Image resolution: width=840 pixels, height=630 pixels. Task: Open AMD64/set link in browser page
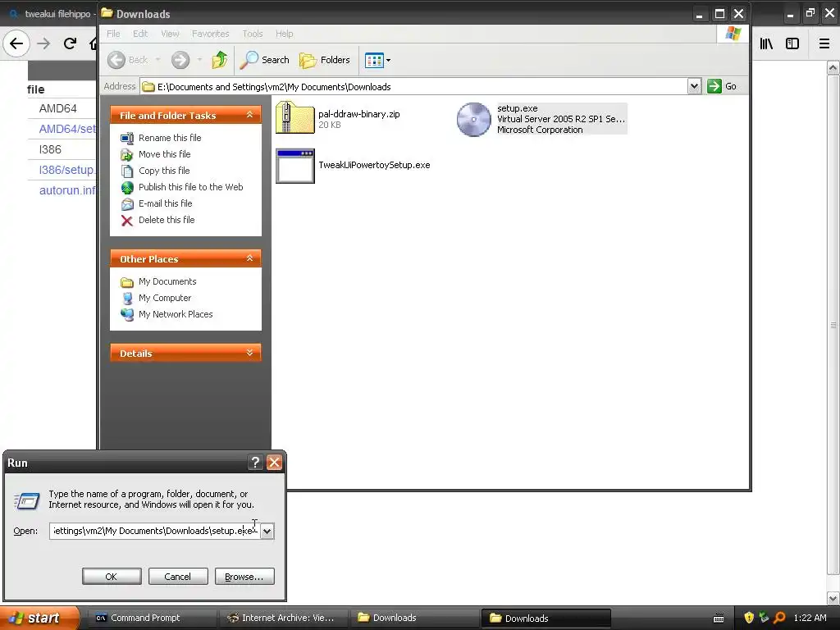click(x=67, y=129)
